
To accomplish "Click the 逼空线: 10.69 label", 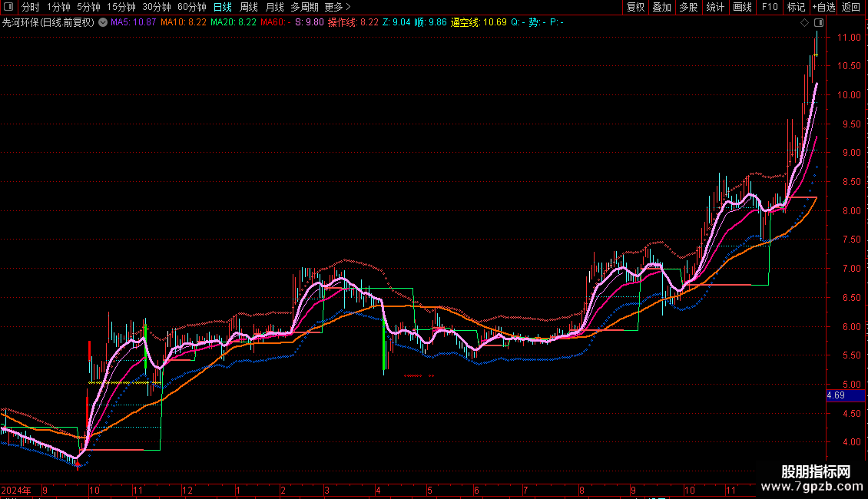I will tap(479, 23).
